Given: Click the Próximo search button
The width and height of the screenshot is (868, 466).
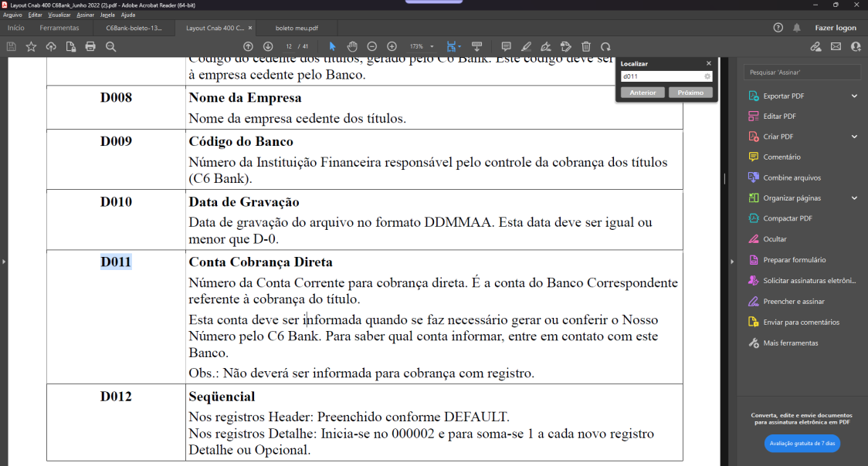Looking at the screenshot, I should 690,93.
